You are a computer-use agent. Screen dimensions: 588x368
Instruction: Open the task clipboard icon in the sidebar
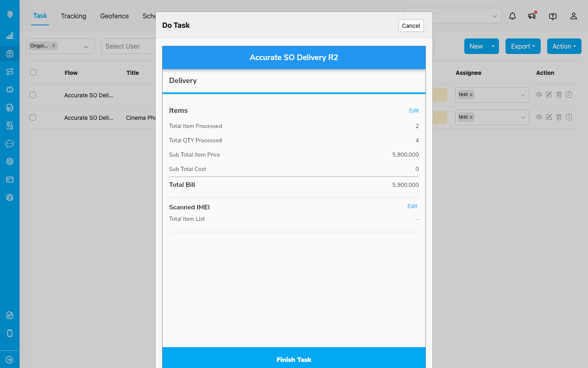coord(10,54)
